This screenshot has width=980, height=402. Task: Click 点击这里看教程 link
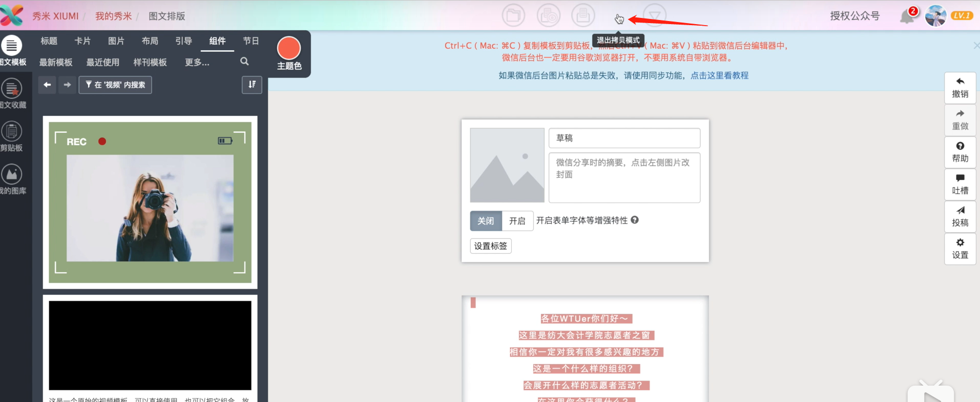coord(719,75)
